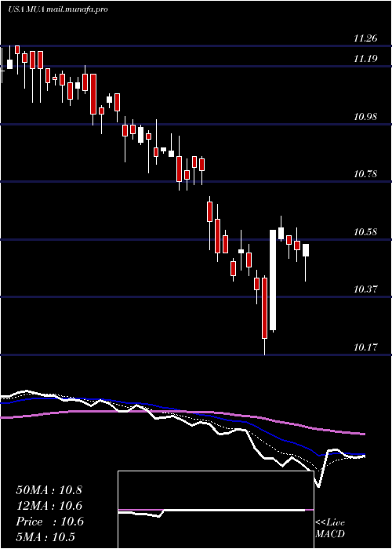Click the 10.58 price level label
Screen dimensions: 392x549
click(x=365, y=232)
